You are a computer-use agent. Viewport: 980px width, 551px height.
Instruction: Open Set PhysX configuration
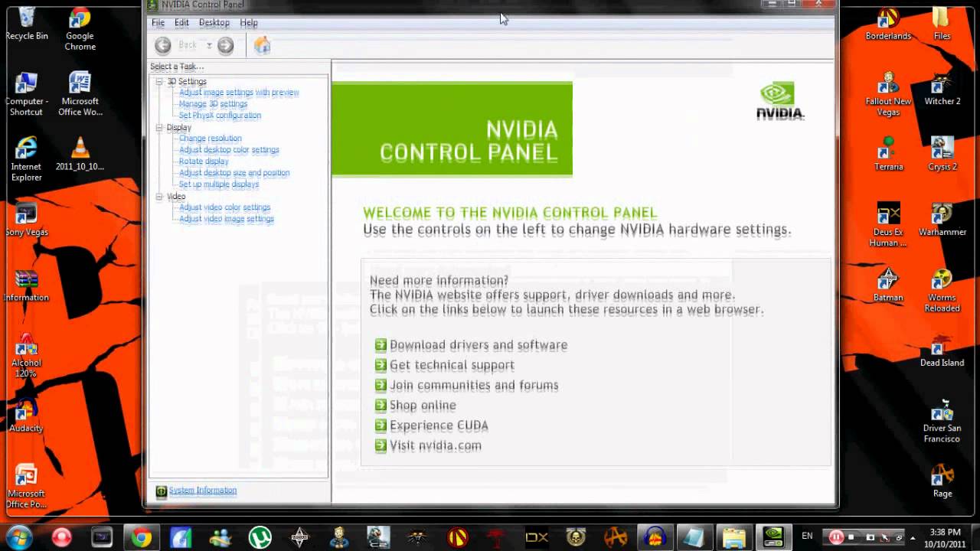tap(220, 116)
